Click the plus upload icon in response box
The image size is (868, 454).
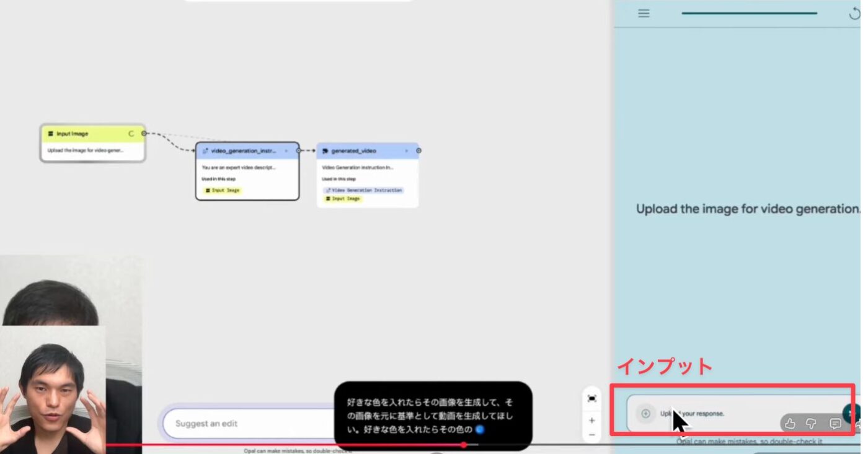point(645,413)
